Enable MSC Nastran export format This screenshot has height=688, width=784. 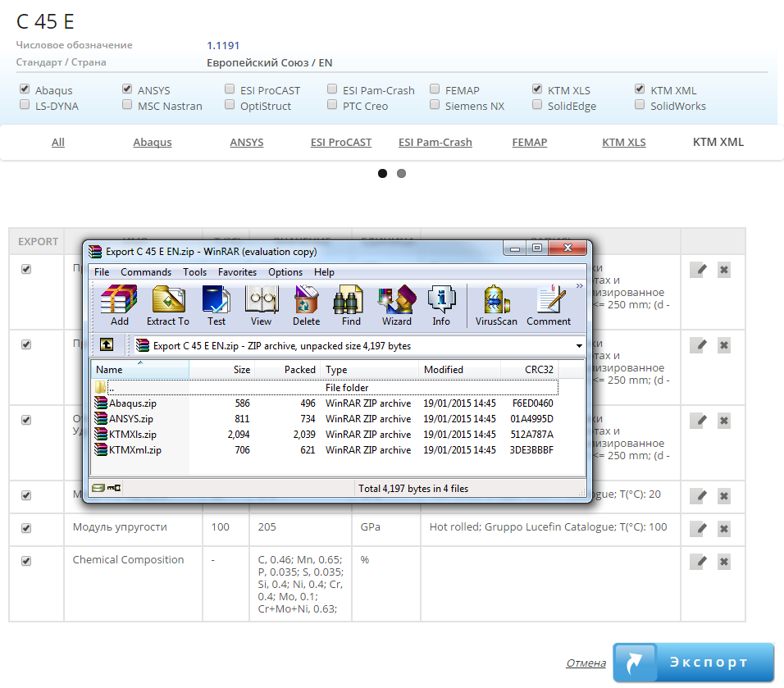pos(127,104)
